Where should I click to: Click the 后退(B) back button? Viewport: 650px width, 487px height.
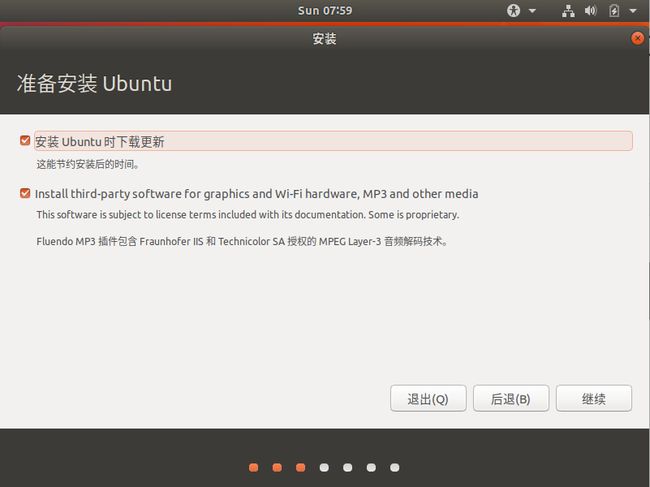[x=511, y=398]
